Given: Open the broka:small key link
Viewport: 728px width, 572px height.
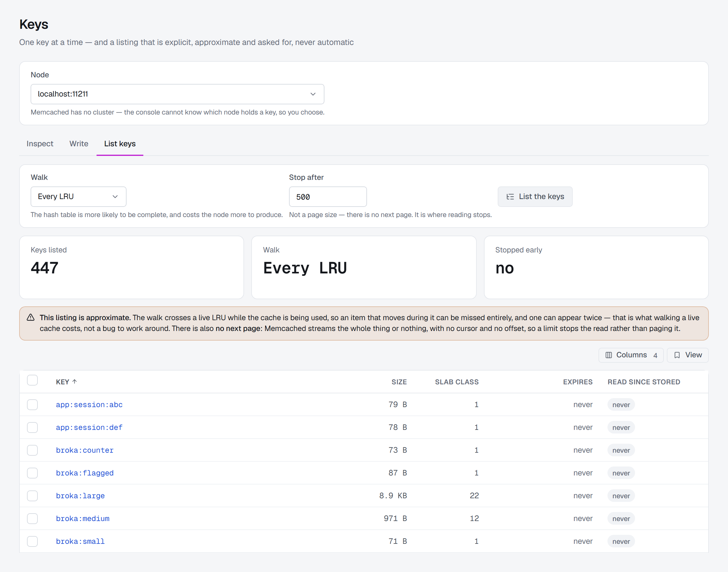Looking at the screenshot, I should pyautogui.click(x=80, y=541).
